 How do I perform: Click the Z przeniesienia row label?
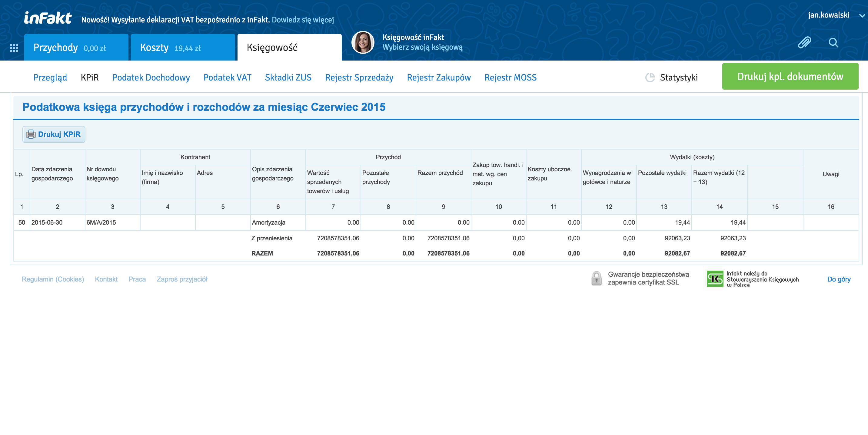point(271,238)
